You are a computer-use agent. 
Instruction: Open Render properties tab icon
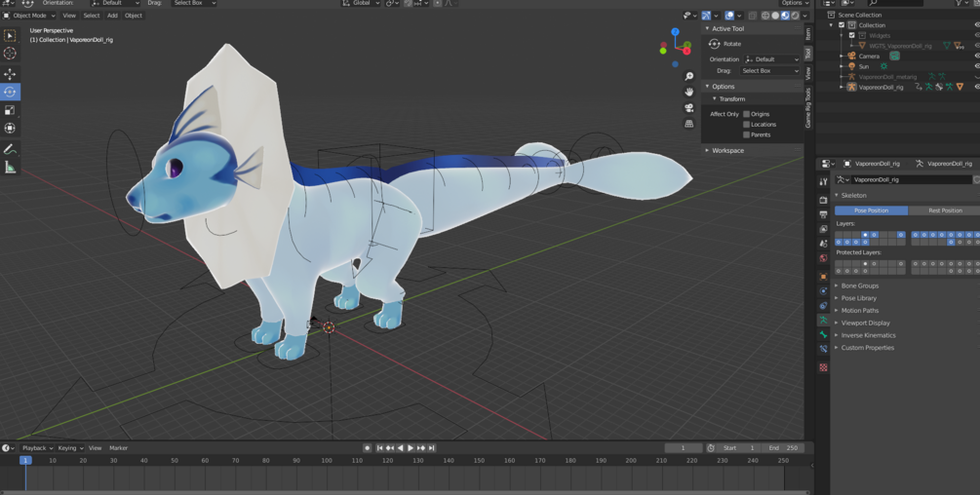[x=823, y=200]
